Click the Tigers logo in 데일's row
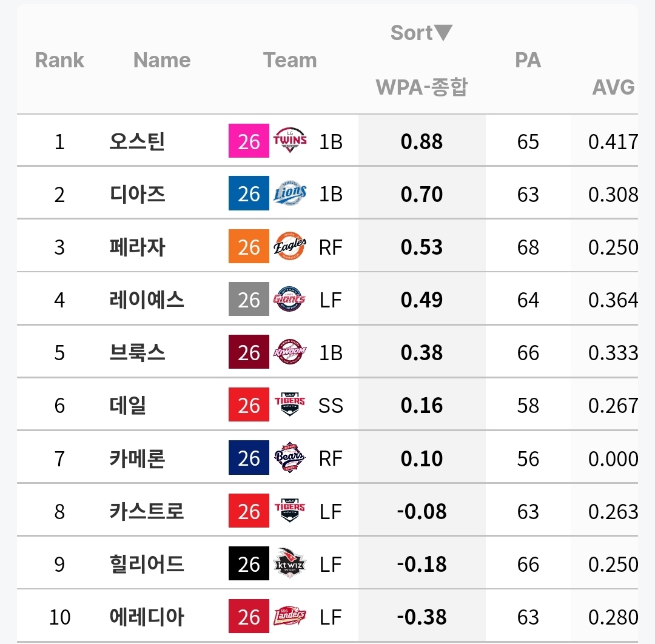655x644 pixels. pyautogui.click(x=290, y=404)
